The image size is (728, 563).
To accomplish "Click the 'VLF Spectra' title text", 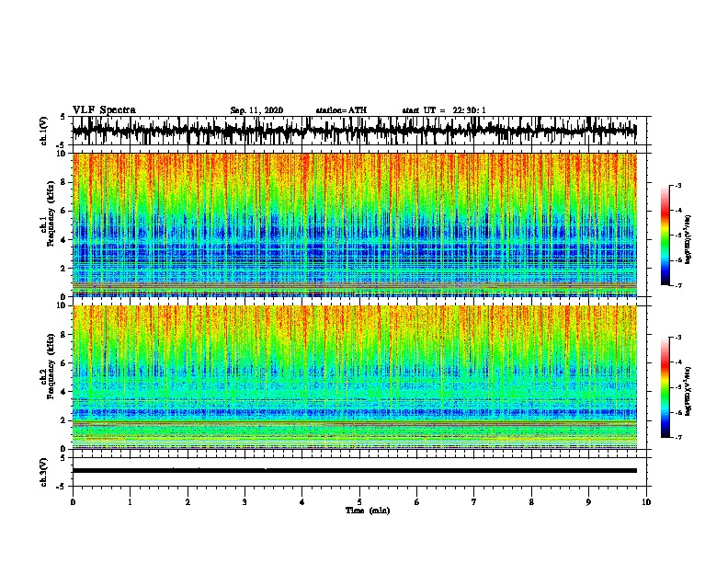I will (104, 110).
